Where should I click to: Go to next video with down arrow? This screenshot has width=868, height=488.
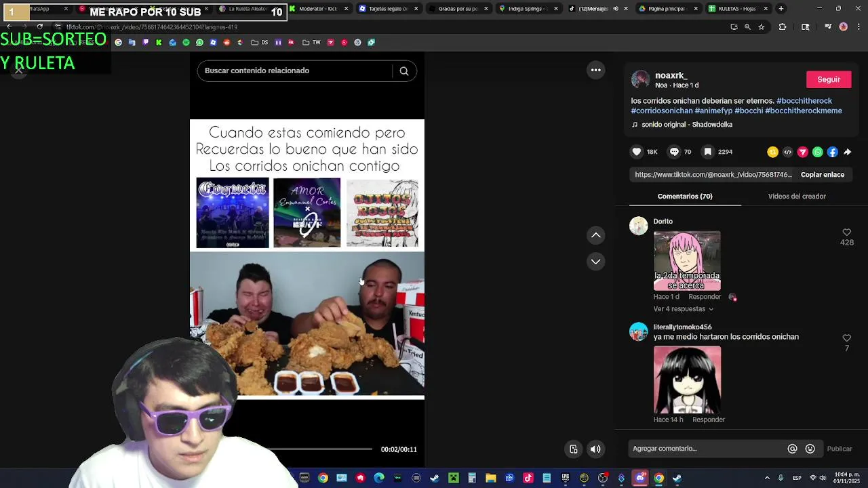pyautogui.click(x=596, y=262)
